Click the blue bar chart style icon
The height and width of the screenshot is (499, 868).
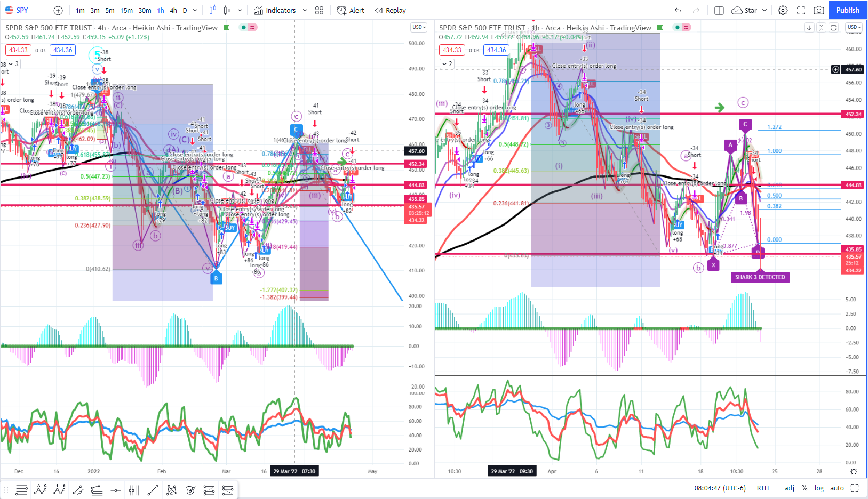coord(213,10)
